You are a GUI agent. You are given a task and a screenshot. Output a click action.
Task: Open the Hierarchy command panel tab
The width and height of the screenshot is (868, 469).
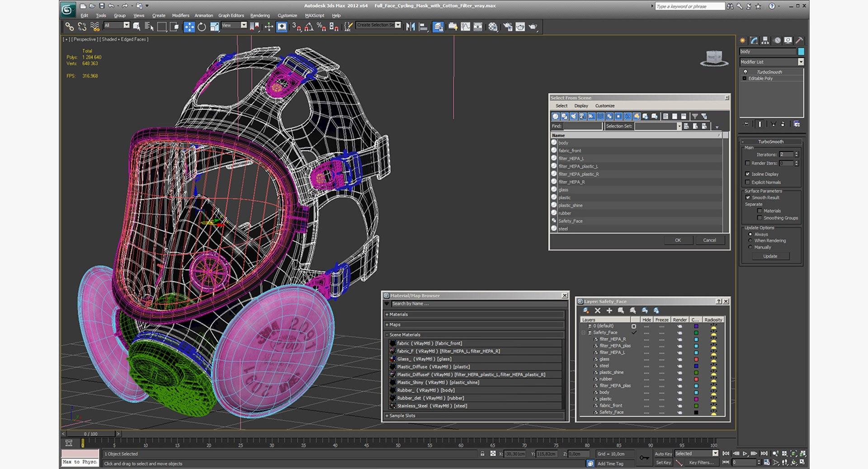pyautogui.click(x=765, y=41)
